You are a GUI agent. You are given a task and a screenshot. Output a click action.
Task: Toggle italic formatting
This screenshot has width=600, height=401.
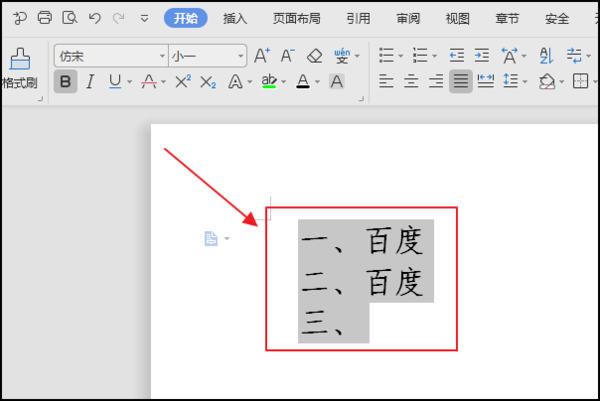(90, 82)
